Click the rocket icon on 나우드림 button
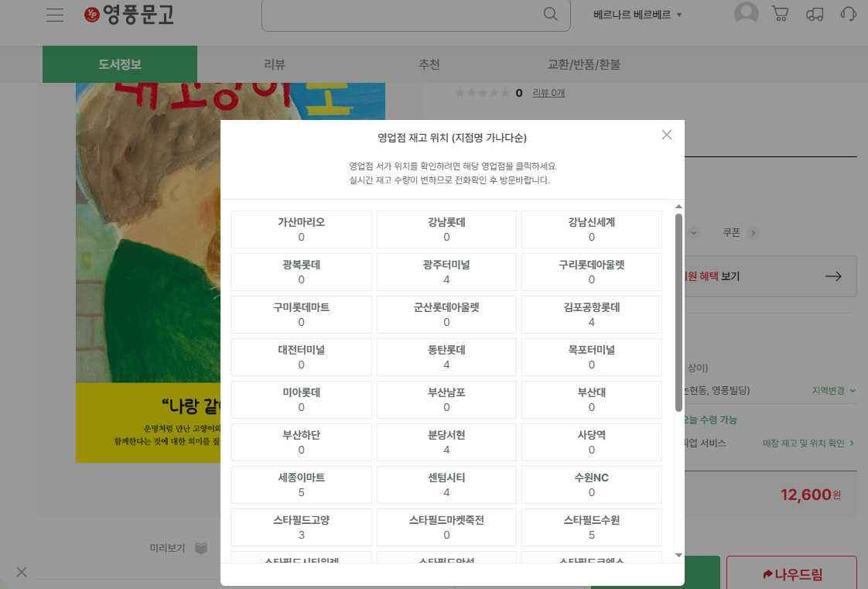This screenshot has height=589, width=868. point(767,573)
